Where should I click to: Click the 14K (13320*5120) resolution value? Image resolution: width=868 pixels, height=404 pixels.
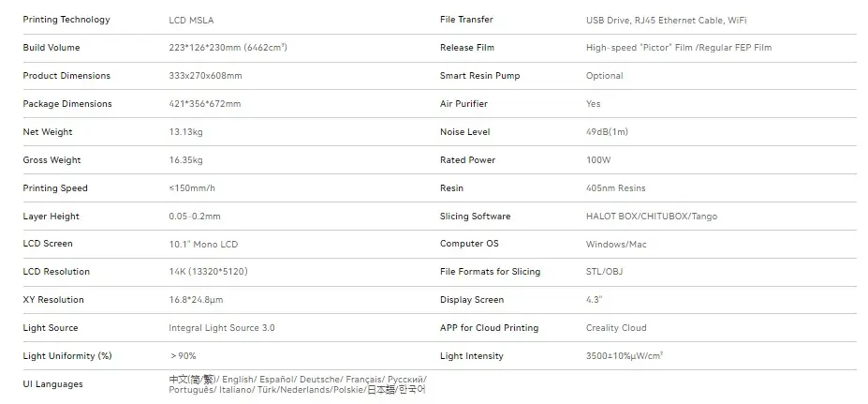tap(208, 272)
